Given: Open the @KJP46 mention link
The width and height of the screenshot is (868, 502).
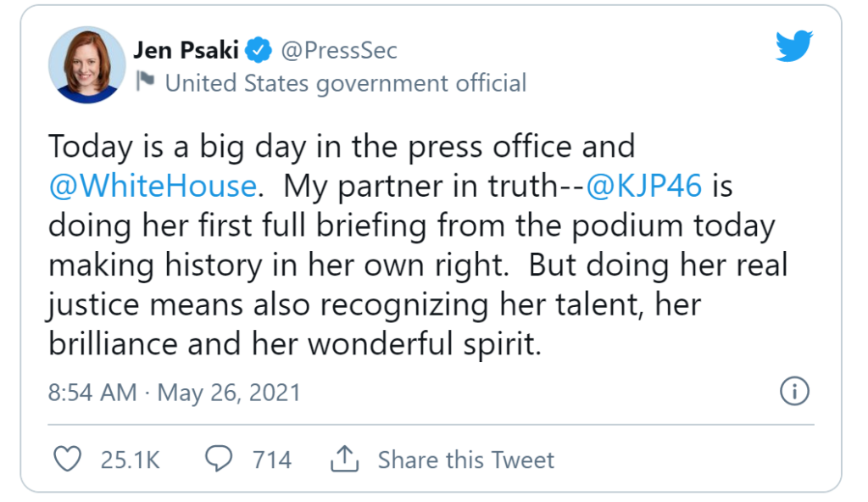Looking at the screenshot, I should coord(643,186).
